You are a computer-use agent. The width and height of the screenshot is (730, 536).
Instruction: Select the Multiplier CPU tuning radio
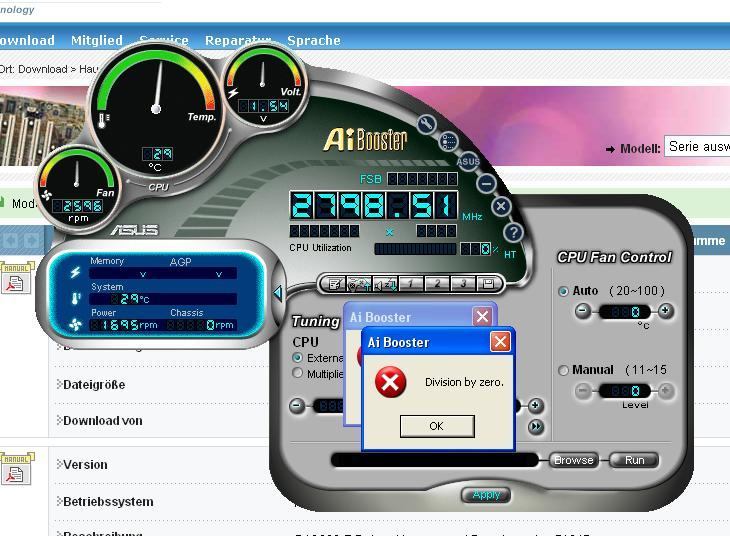297,373
